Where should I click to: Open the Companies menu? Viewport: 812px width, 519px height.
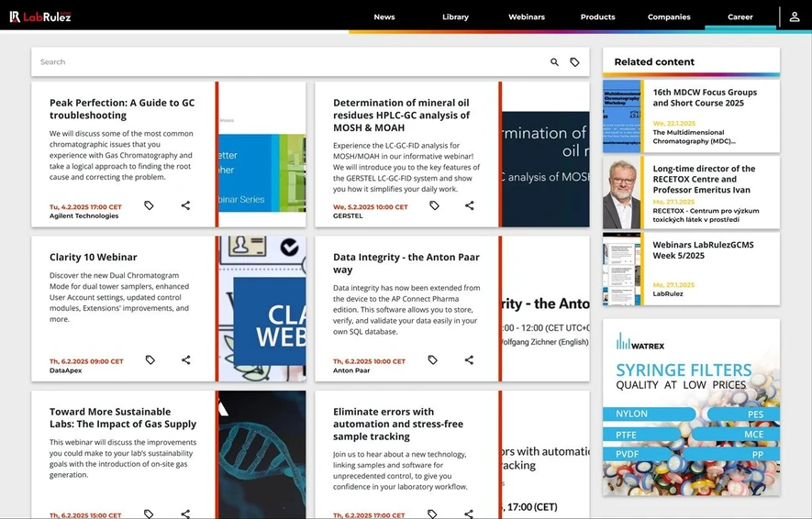tap(669, 17)
